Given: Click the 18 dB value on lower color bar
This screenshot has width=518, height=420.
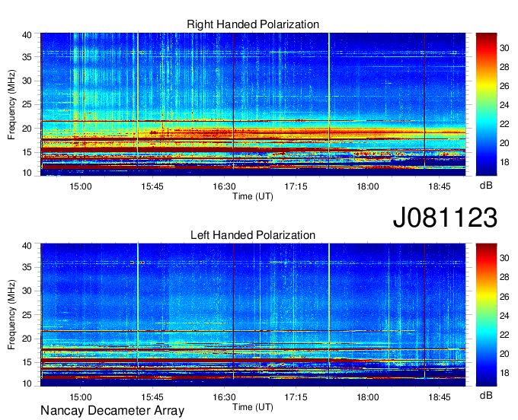Looking at the screenshot, I should coord(504,373).
